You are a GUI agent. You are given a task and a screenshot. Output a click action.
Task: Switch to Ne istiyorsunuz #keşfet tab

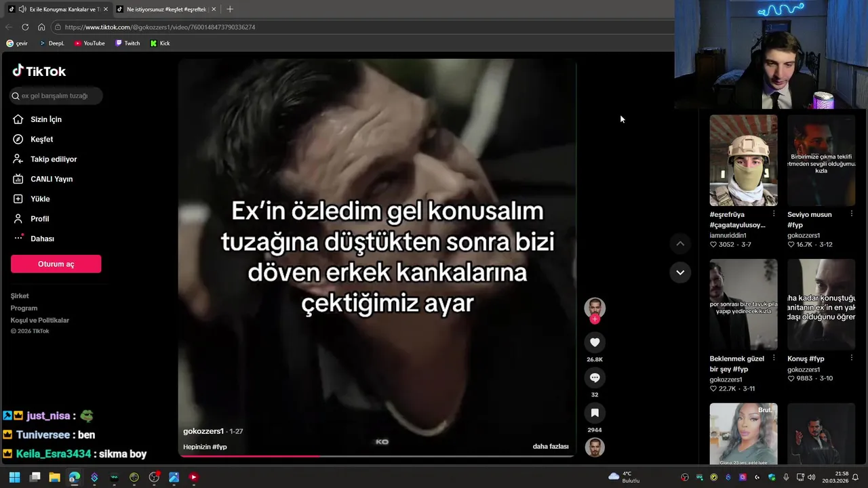click(165, 9)
